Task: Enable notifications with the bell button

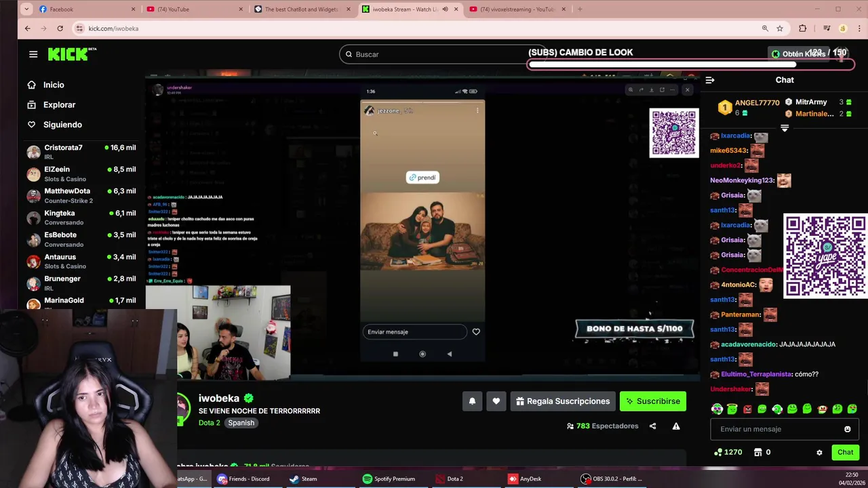Action: 472,401
